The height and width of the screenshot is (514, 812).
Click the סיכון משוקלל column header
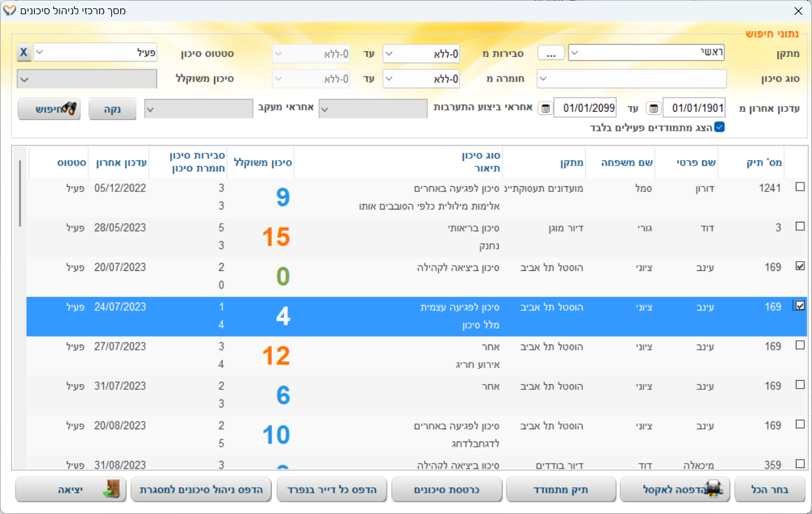[261, 162]
